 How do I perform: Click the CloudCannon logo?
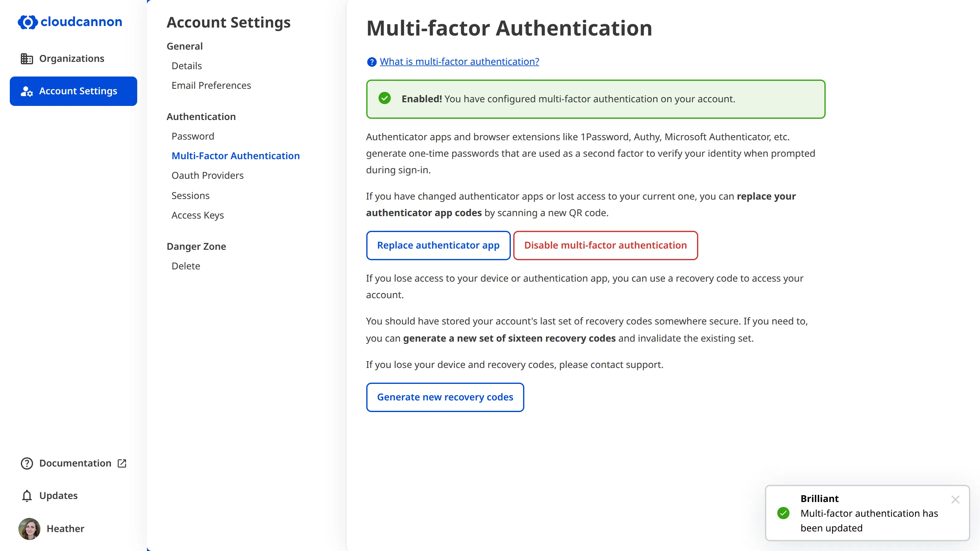70,22
